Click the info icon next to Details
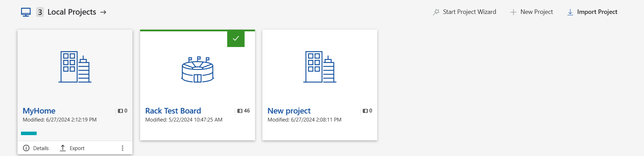The image size is (644, 156). [26, 148]
